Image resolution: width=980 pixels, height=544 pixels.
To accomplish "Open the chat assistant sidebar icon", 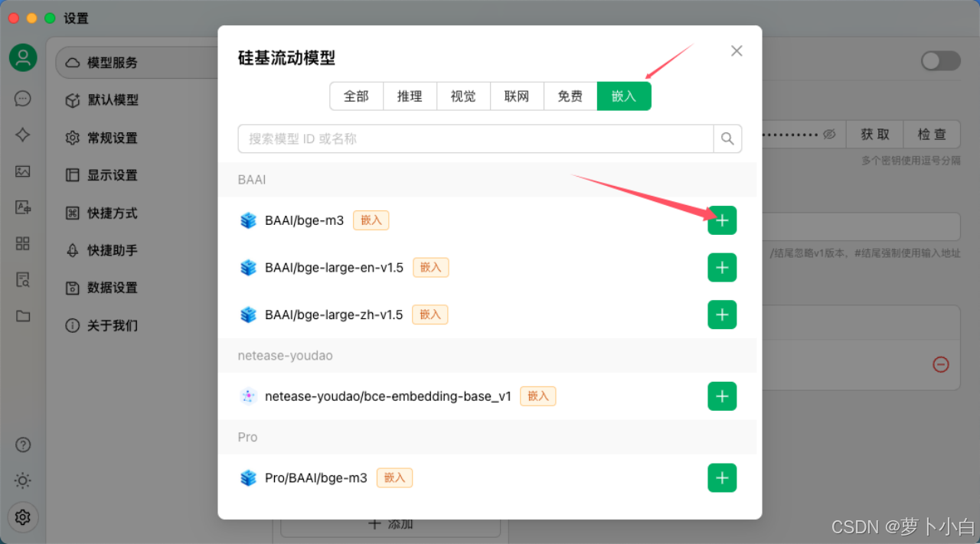I will pos(23,98).
